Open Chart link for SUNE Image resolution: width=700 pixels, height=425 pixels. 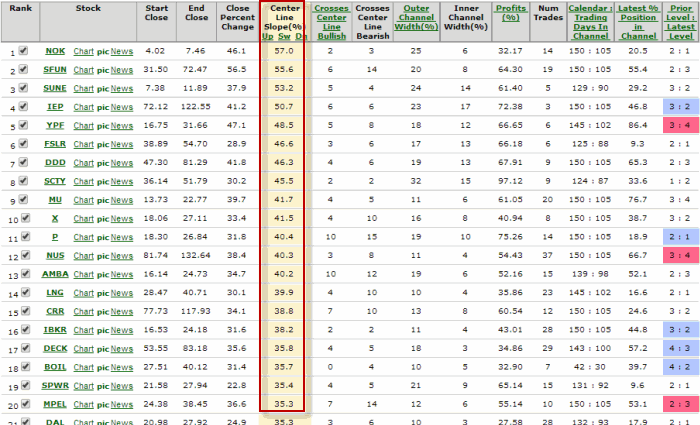pyautogui.click(x=83, y=88)
